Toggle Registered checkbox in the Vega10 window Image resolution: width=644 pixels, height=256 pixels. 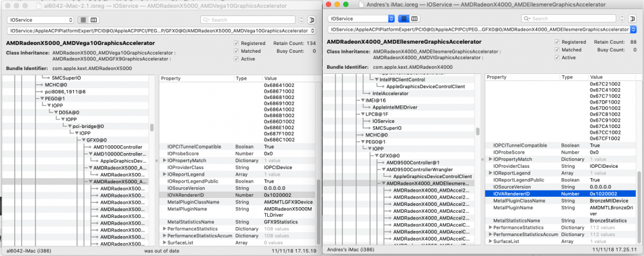pyautogui.click(x=236, y=43)
